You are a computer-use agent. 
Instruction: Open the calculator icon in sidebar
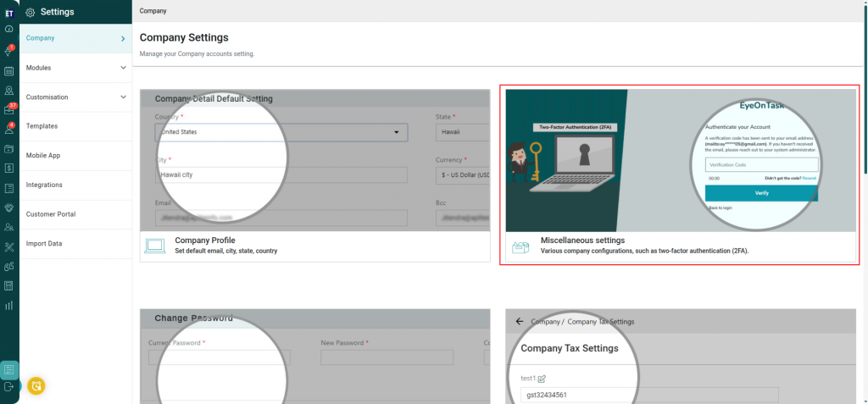pyautogui.click(x=8, y=285)
